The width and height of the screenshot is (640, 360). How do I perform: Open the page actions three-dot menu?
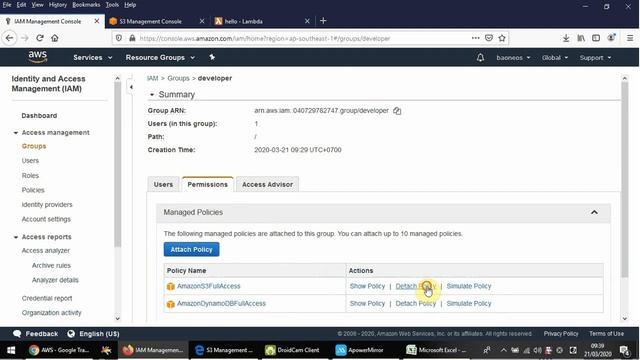[x=476, y=38]
